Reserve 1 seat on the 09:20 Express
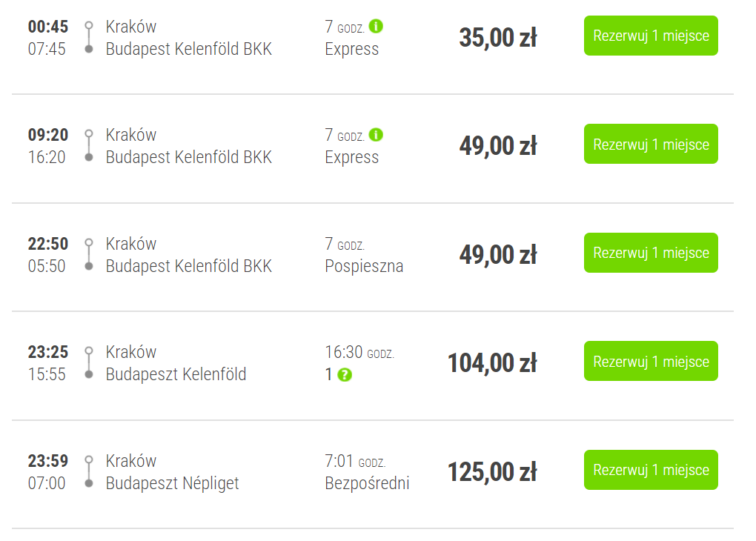Viewport: 756px width, 541px height. tap(651, 145)
